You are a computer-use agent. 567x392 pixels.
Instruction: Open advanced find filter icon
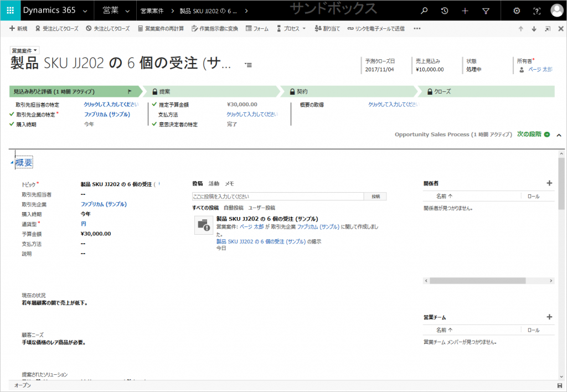486,11
